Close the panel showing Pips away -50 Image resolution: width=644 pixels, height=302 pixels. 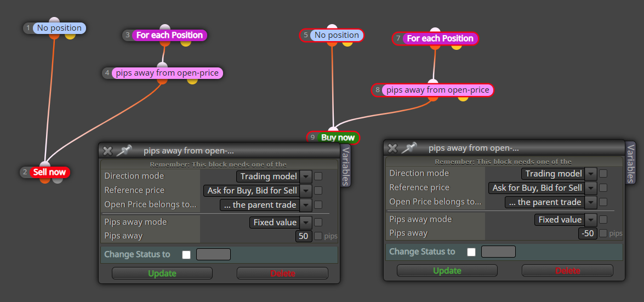tap(392, 149)
